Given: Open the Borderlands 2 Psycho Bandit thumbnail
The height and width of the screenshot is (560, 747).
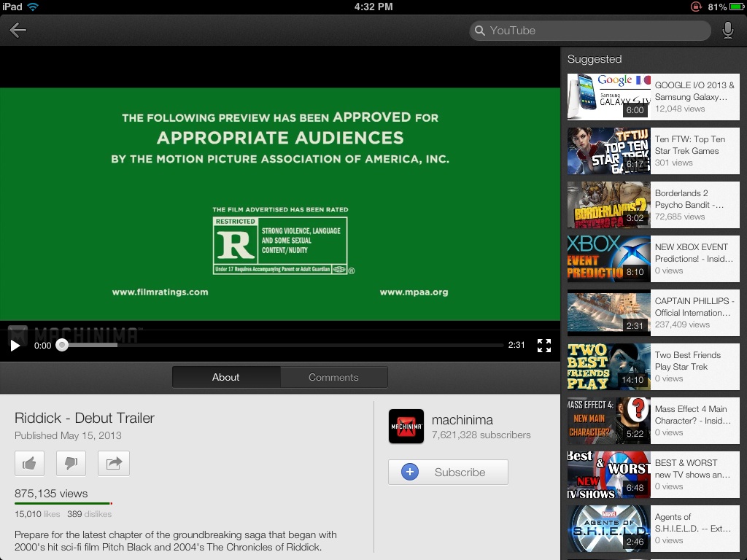Looking at the screenshot, I should click(609, 205).
